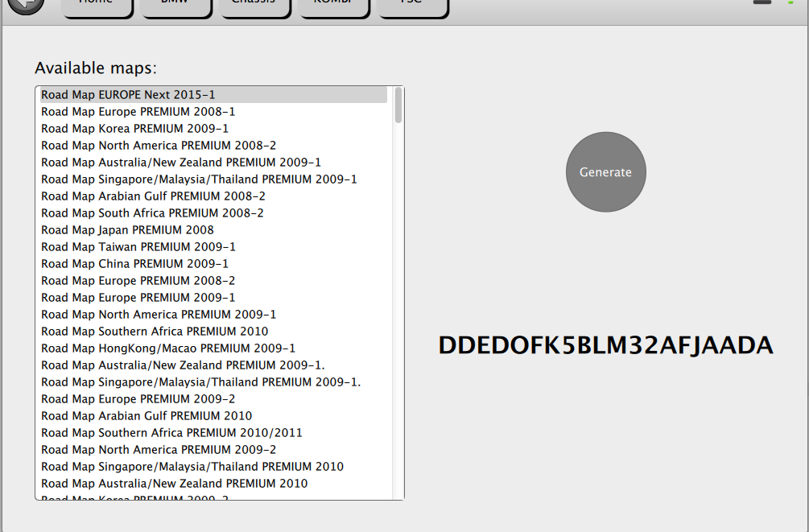Open the Home tab
This screenshot has height=532, width=809.
pos(96,6)
